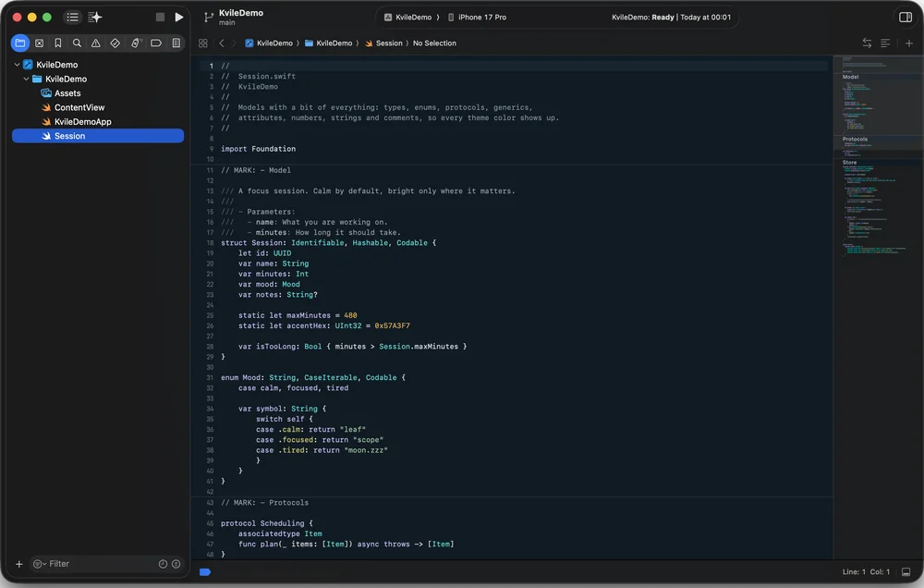Click KvileDemo folder in jump bar
Image resolution: width=924 pixels, height=588 pixels.
tap(328, 43)
